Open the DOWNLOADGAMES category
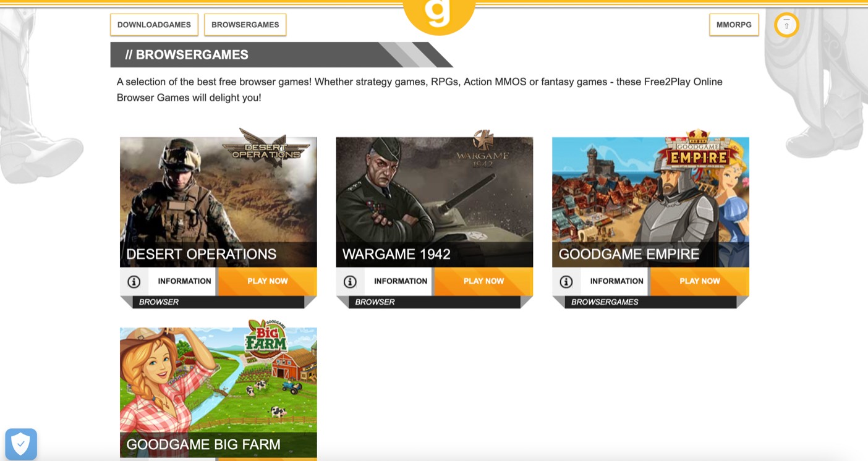The width and height of the screenshot is (868, 461). click(154, 25)
